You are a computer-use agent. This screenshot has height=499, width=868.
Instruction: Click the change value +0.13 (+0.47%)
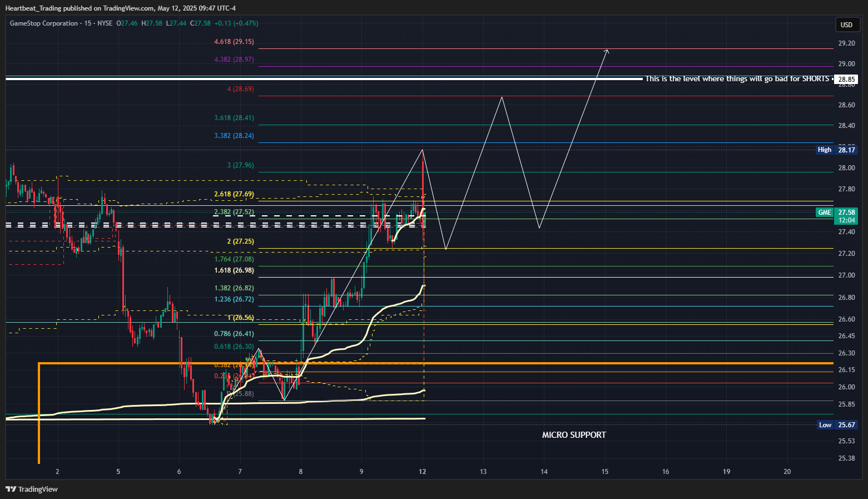click(236, 23)
